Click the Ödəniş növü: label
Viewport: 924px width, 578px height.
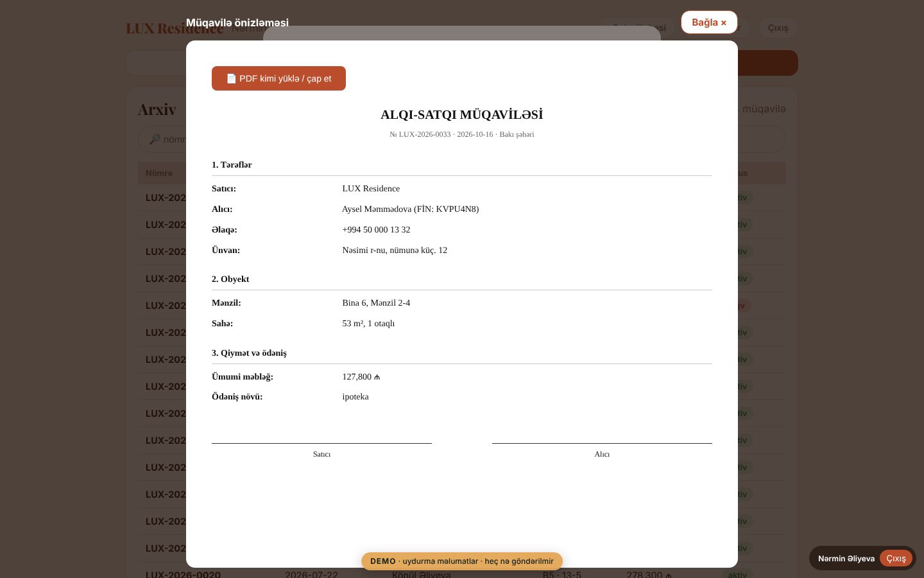tap(237, 396)
